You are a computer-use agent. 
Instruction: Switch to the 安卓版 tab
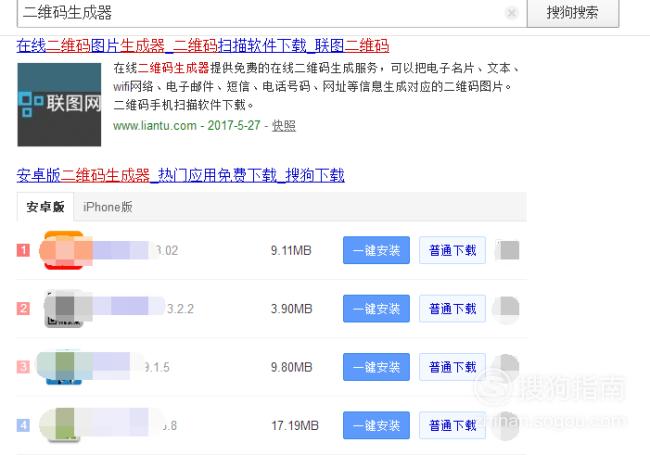click(x=45, y=207)
